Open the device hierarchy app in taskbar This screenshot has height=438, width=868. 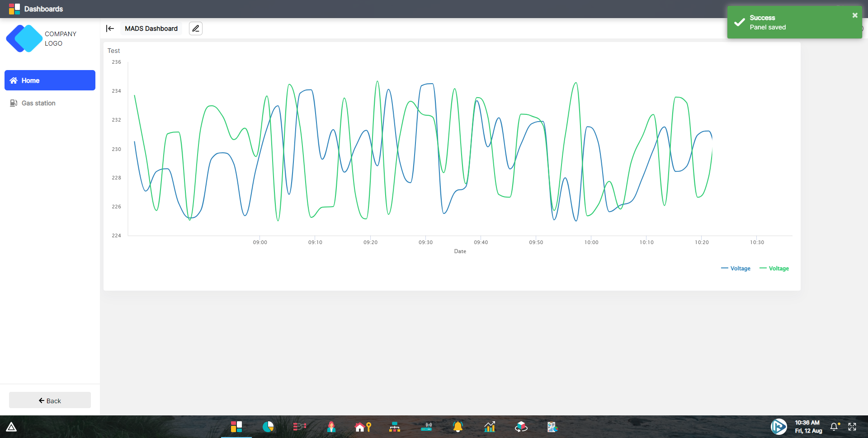[394, 426]
